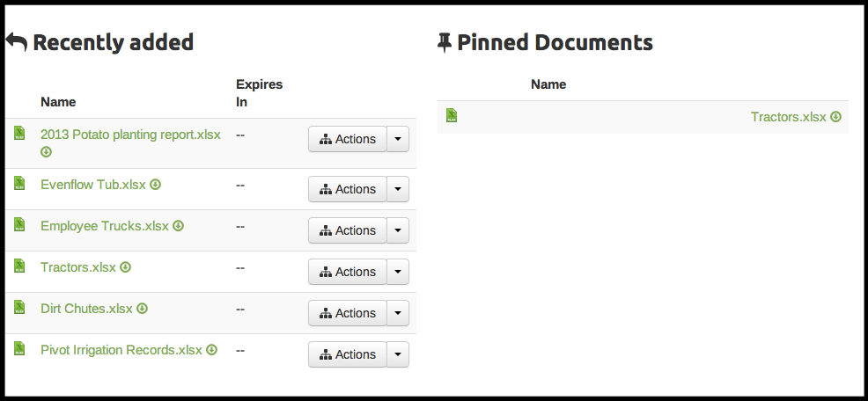Open Tractors.xlsx link in Pinned Documents

click(x=788, y=117)
